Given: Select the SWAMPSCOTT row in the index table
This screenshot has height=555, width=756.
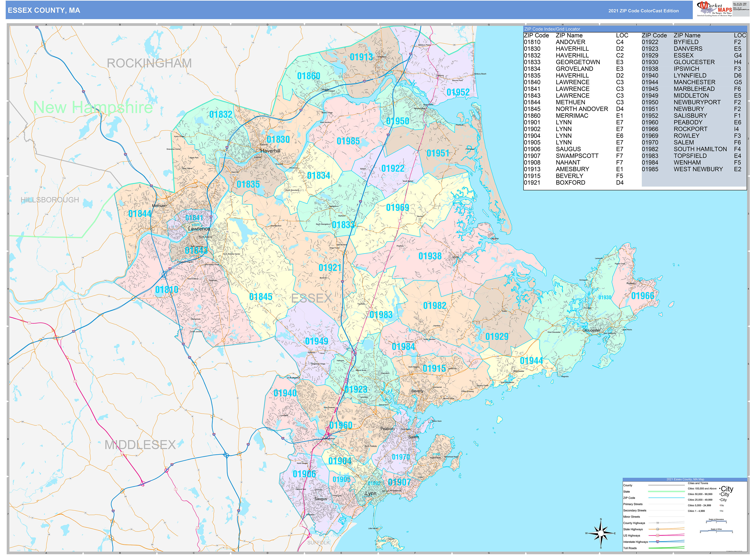Looking at the screenshot, I should pos(574,156).
